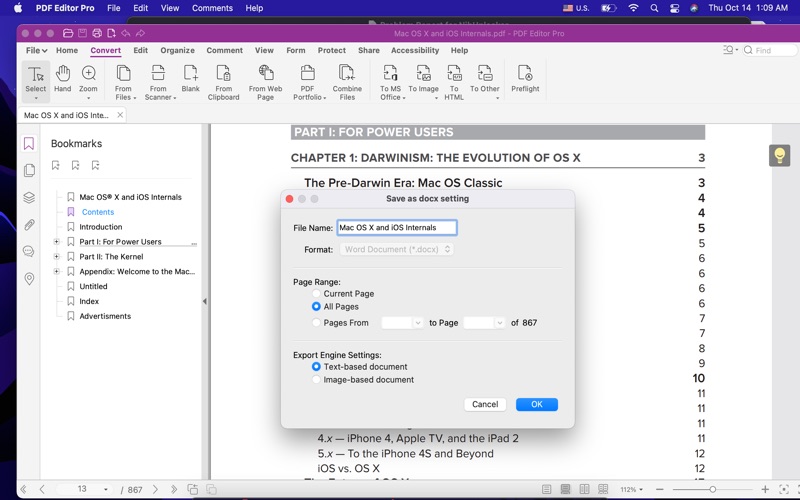The height and width of the screenshot is (500, 800).
Task: Expand the Appendix bookmark
Action: click(x=57, y=271)
